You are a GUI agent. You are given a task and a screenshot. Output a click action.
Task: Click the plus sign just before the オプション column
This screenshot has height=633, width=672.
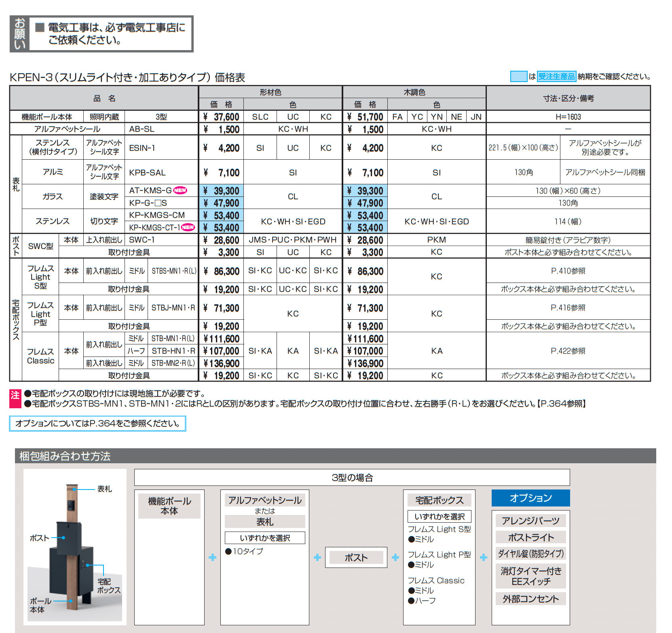coord(484,557)
